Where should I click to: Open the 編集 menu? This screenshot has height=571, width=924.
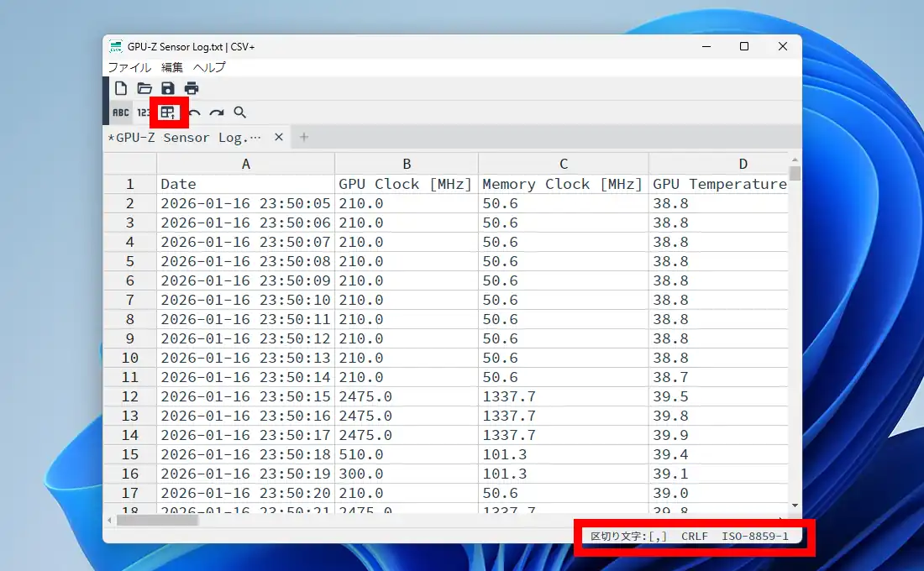tap(172, 67)
